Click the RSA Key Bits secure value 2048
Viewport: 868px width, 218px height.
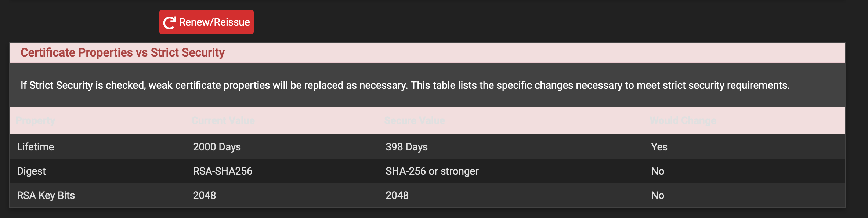pyautogui.click(x=397, y=195)
